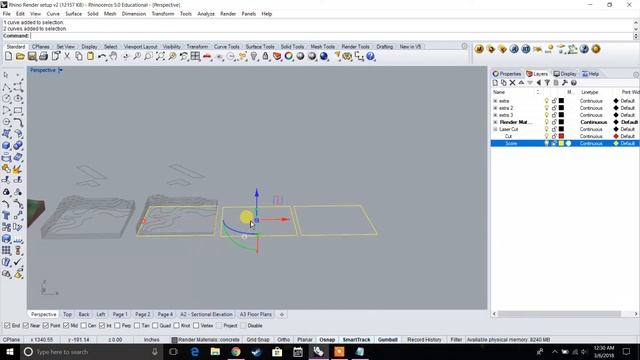This screenshot has height=360, width=640.
Task: Toggle Grid Snap in status bar
Action: pos(258,340)
